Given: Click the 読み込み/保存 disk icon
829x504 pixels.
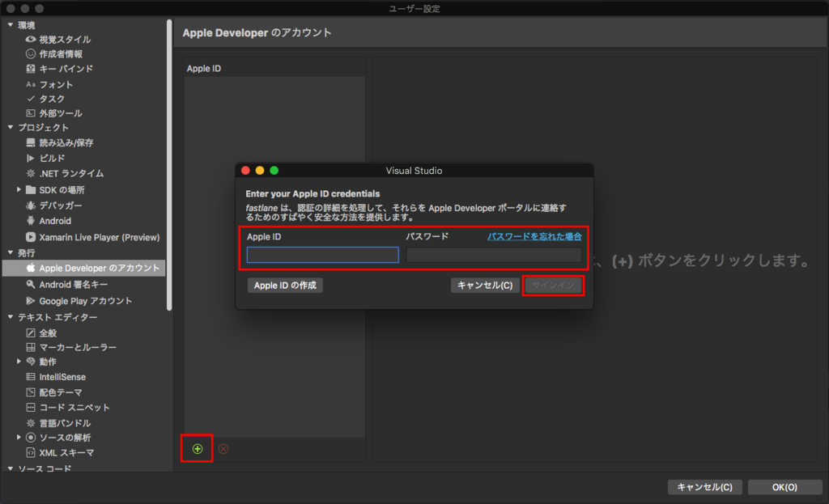Looking at the screenshot, I should tap(31, 142).
